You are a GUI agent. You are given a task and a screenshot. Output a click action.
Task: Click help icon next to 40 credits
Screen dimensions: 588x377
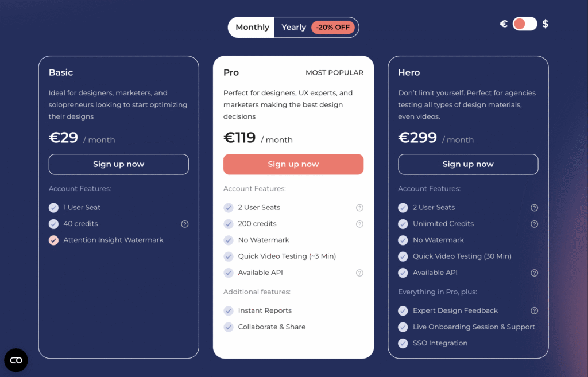pos(185,224)
